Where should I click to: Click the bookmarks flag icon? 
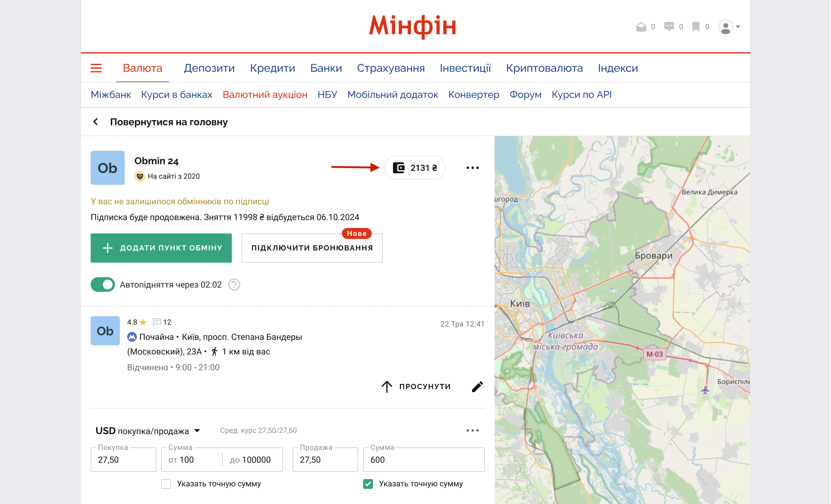tap(695, 27)
